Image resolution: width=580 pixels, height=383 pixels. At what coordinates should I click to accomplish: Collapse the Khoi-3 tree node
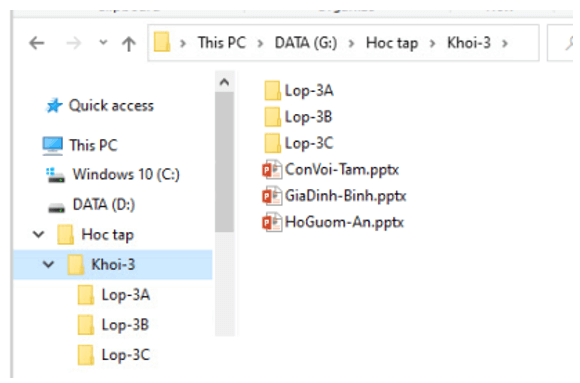coord(48,265)
